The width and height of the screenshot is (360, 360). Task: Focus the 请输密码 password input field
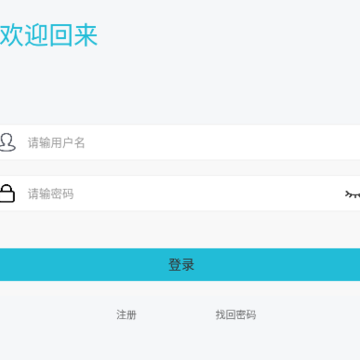click(x=180, y=193)
